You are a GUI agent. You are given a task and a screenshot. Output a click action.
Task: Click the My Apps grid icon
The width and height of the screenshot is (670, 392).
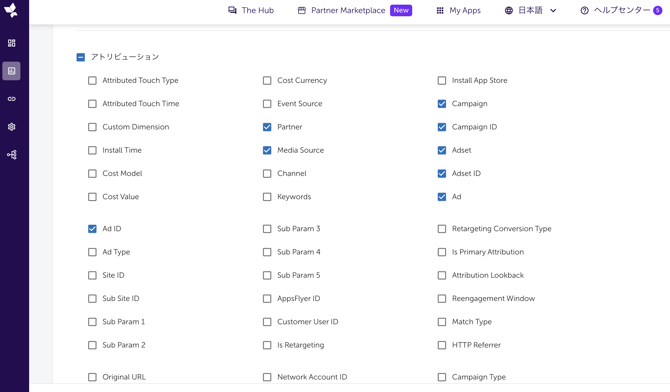click(x=440, y=10)
